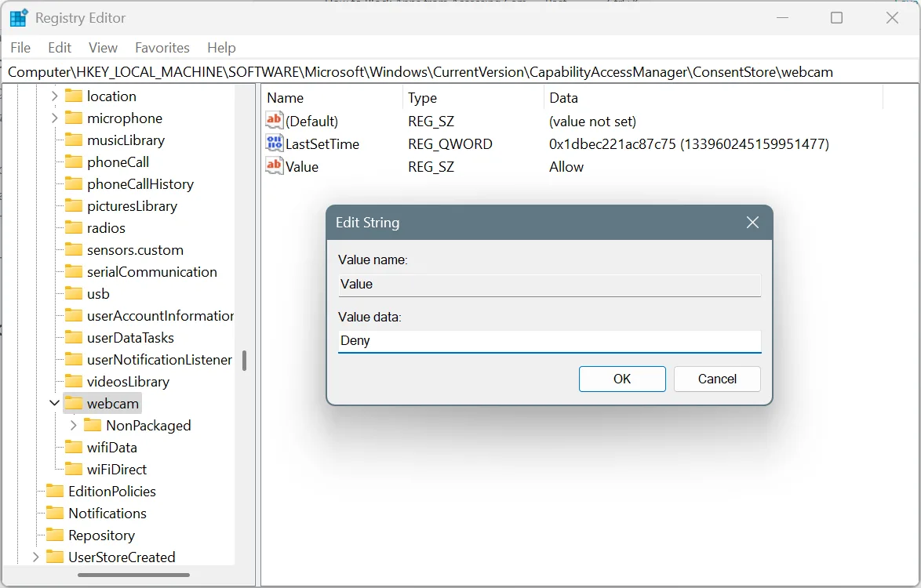
Task: Select the LastSetTime value name
Action: pos(322,143)
